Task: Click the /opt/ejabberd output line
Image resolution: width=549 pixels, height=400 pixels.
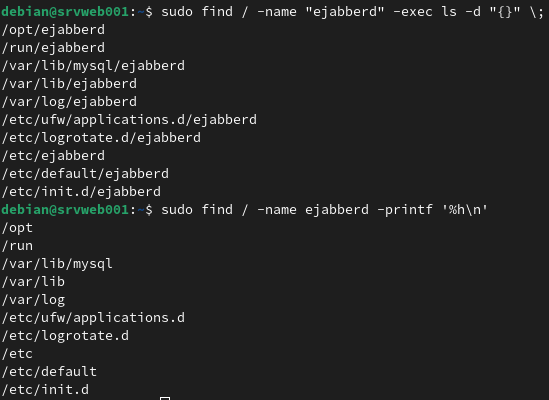Action: click(x=53, y=30)
